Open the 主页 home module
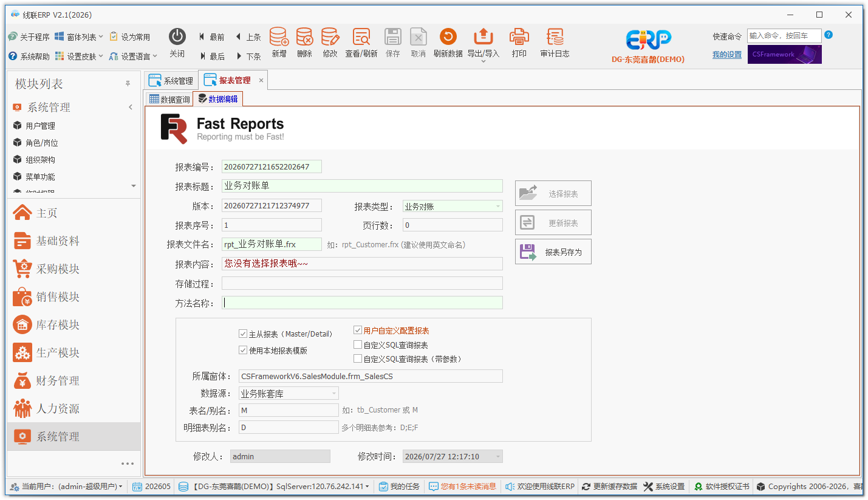This screenshot has height=500, width=868. click(x=73, y=213)
